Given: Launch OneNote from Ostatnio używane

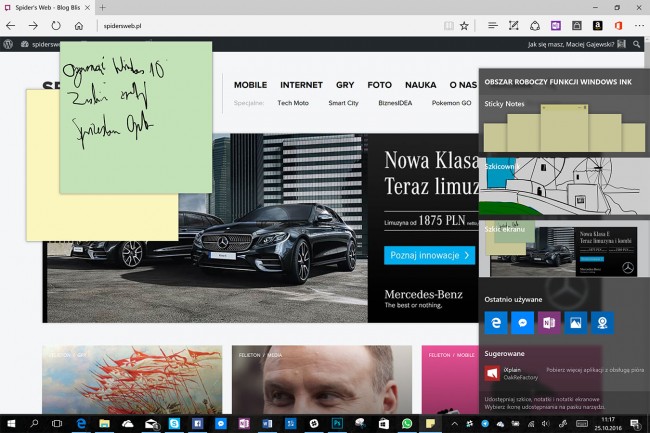Looking at the screenshot, I should (549, 323).
